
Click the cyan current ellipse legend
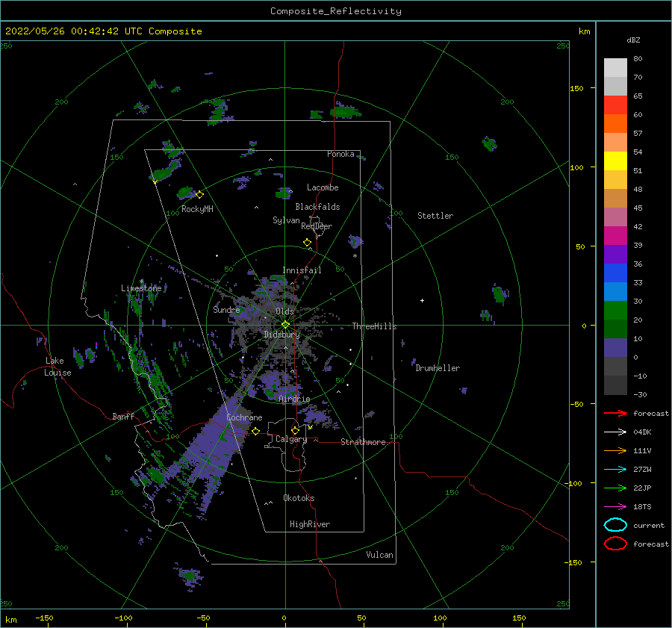(x=615, y=525)
